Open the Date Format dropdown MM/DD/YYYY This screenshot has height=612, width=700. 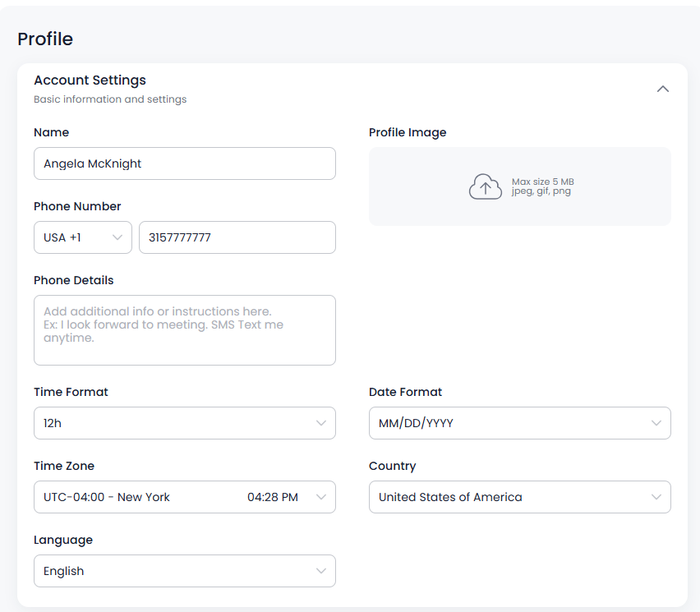tap(519, 423)
